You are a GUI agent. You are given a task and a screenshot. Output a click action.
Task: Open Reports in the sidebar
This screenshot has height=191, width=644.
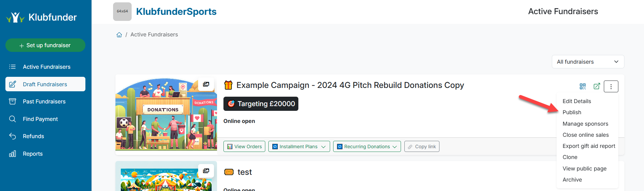click(33, 154)
